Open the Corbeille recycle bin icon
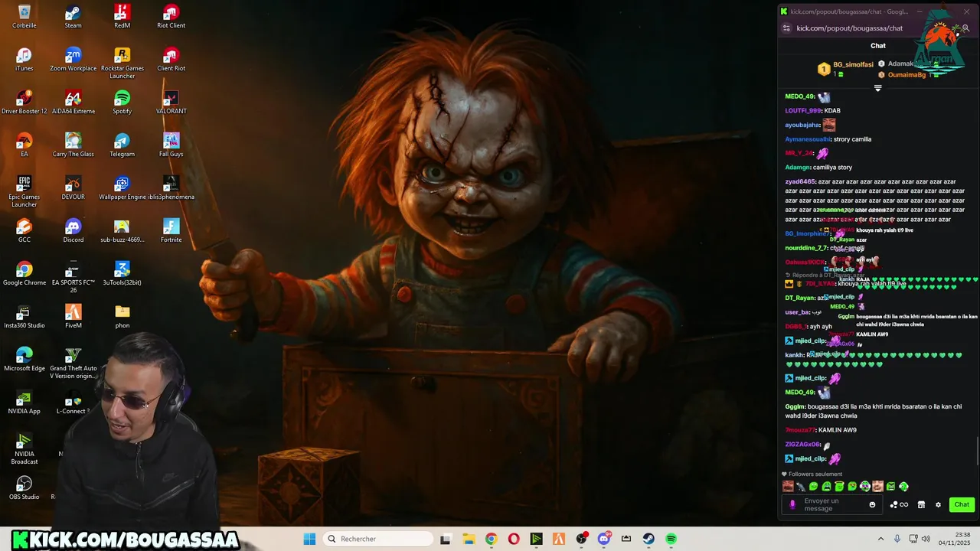Viewport: 980px width, 551px height. tap(24, 16)
